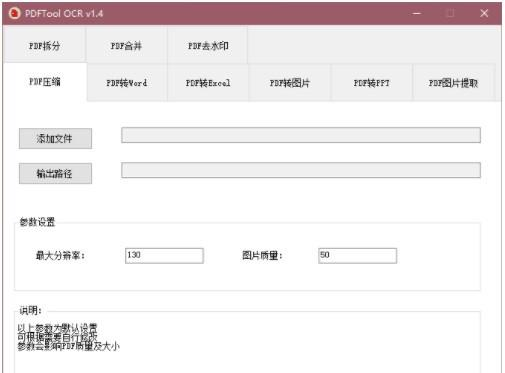Click the 图片质量 input showing 50
The height and width of the screenshot is (373, 505).
click(357, 256)
